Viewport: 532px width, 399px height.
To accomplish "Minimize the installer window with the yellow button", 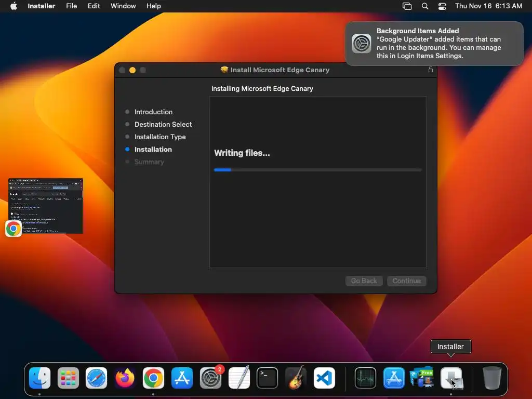I will [x=132, y=70].
